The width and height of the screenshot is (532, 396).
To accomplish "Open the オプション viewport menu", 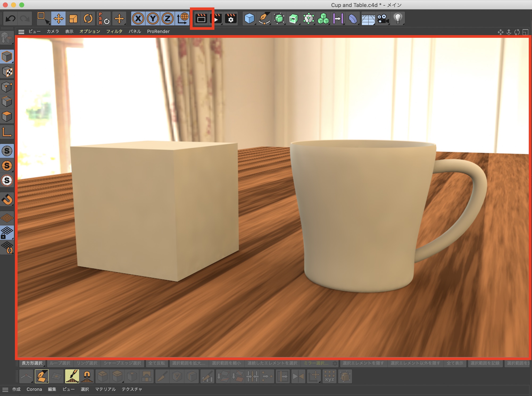I will [90, 31].
